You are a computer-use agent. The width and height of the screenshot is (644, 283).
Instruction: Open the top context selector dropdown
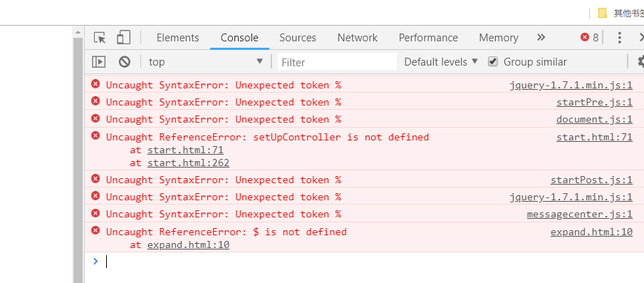coord(206,62)
